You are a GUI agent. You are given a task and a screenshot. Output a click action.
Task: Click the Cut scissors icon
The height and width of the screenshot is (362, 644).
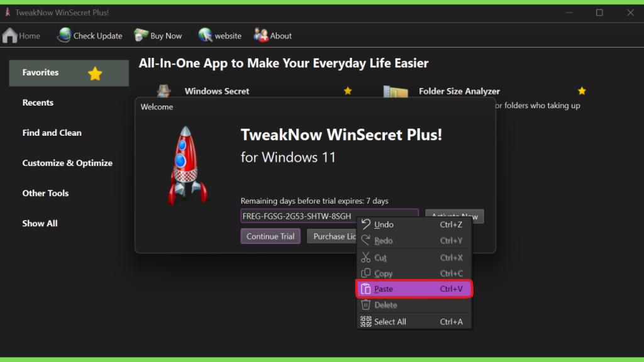pyautogui.click(x=365, y=257)
